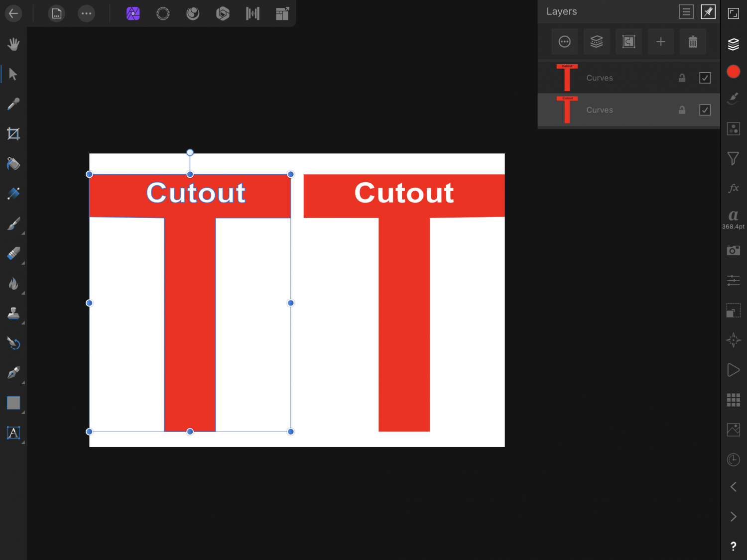This screenshot has width=747, height=560.
Task: Open the document menu icon
Action: click(x=57, y=13)
